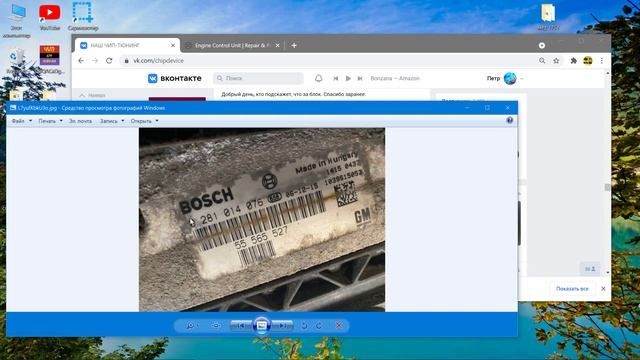Close the Engine Control Unit tab

278,45
